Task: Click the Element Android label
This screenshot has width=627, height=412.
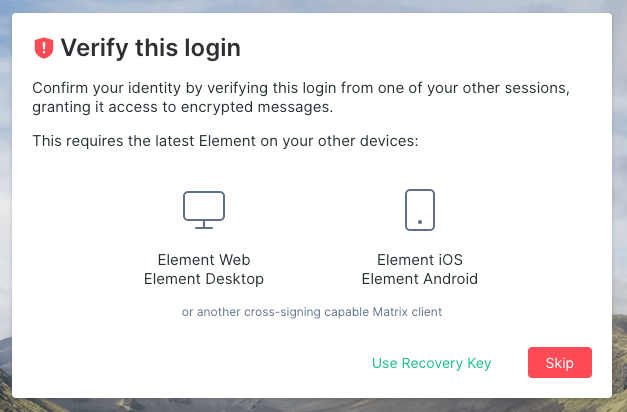Action: click(x=419, y=279)
